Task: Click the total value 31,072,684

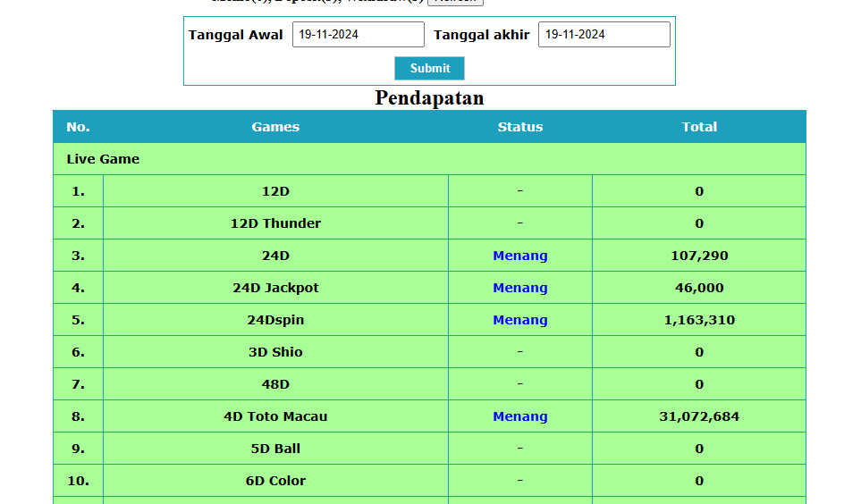Action: click(699, 416)
